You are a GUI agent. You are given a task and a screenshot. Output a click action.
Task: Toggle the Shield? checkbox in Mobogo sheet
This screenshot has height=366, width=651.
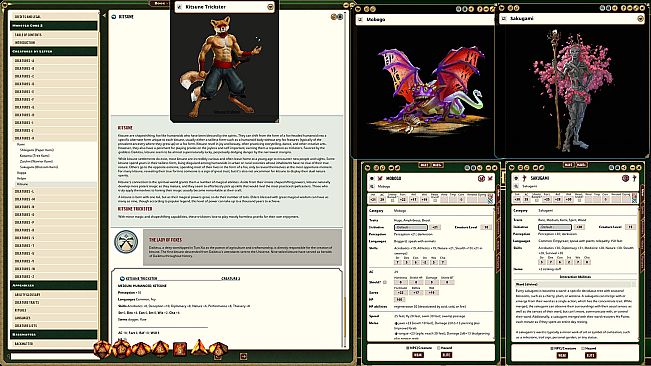tap(385, 282)
